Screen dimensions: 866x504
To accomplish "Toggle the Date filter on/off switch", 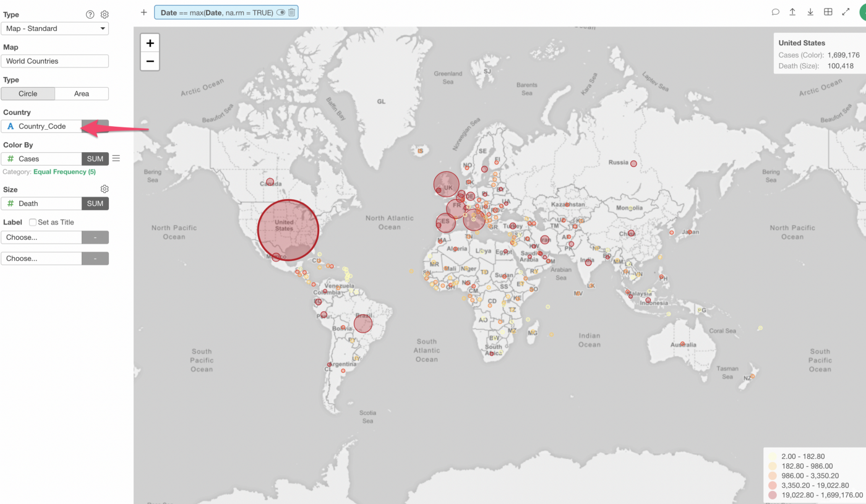I will click(x=281, y=12).
